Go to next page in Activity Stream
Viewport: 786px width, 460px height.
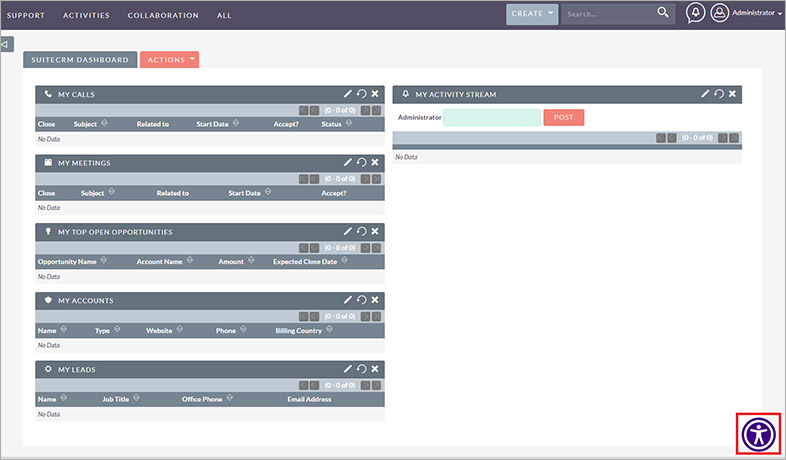(723, 138)
